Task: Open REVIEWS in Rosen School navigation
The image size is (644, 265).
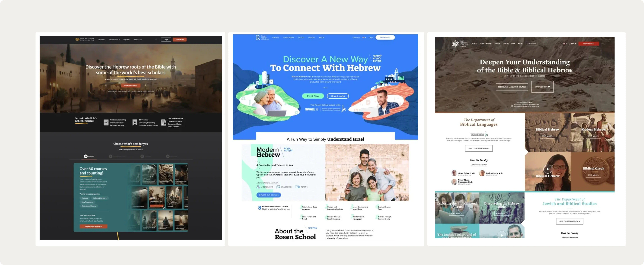Action: click(311, 37)
